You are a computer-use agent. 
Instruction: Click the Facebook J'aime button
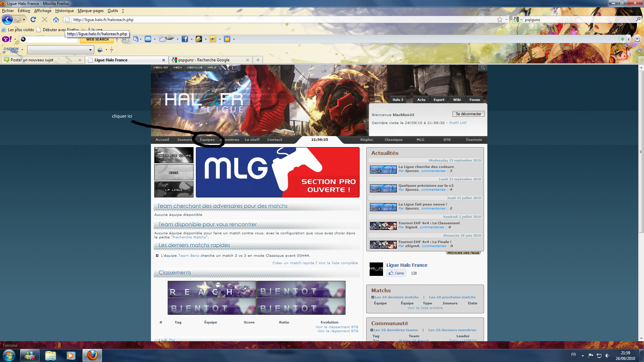(396, 273)
